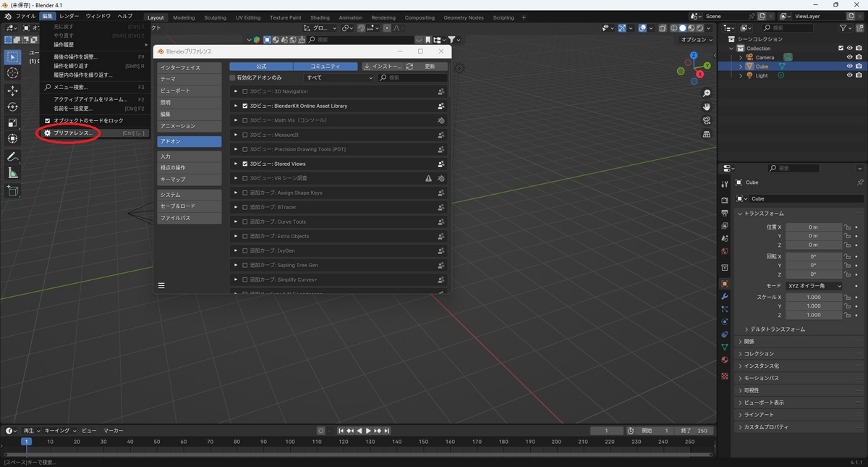Filter add-ons by Community
Image resolution: width=868 pixels, height=467 pixels.
pyautogui.click(x=325, y=66)
